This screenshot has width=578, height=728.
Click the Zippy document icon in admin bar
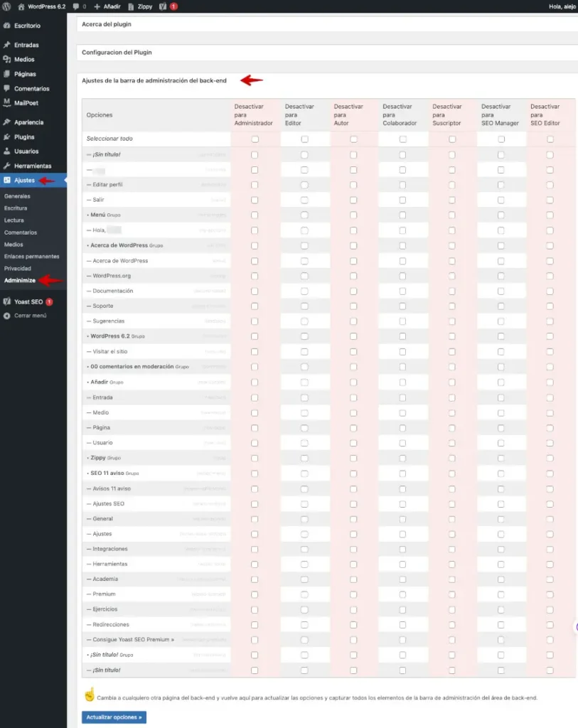point(131,6)
